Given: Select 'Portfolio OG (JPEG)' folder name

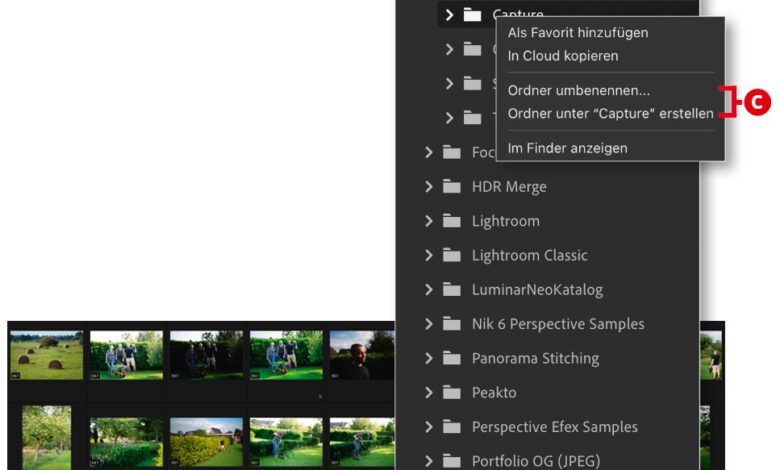Looking at the screenshot, I should tap(536, 462).
